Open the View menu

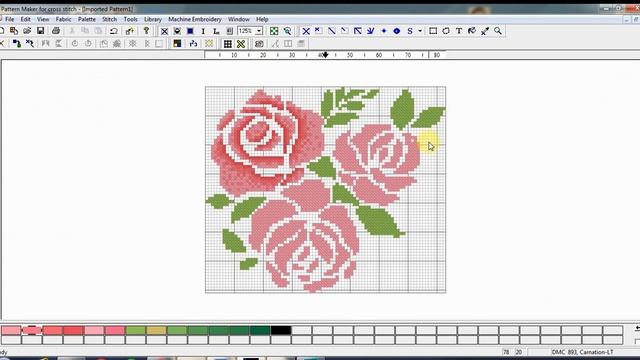[43, 19]
